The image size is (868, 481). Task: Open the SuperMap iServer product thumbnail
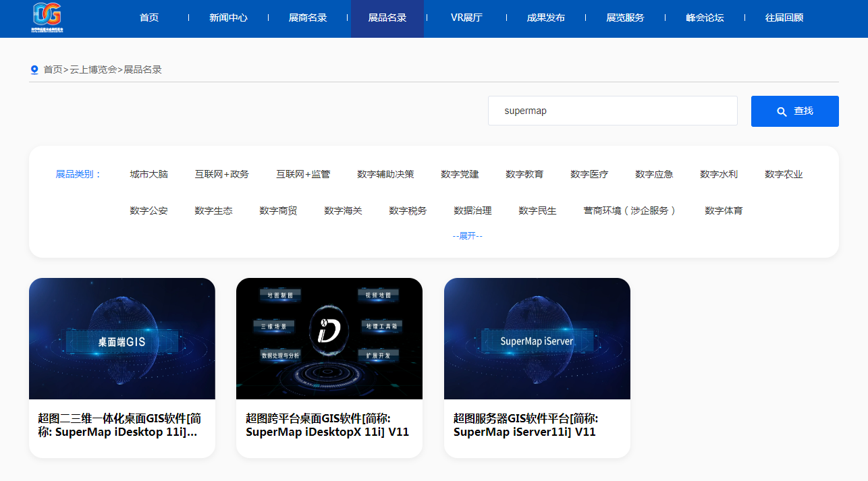click(537, 339)
